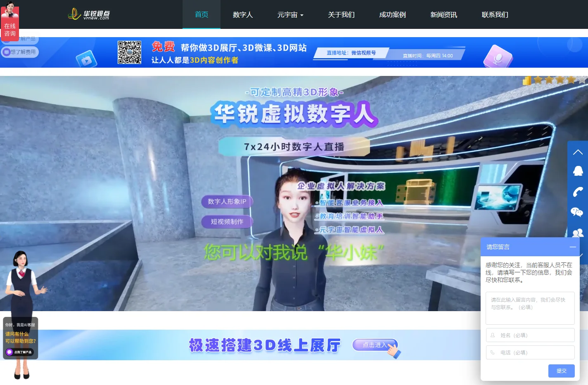Image resolution: width=588 pixels, height=385 pixels.
Task: Click the phone icon in side toolbar
Action: click(x=578, y=191)
